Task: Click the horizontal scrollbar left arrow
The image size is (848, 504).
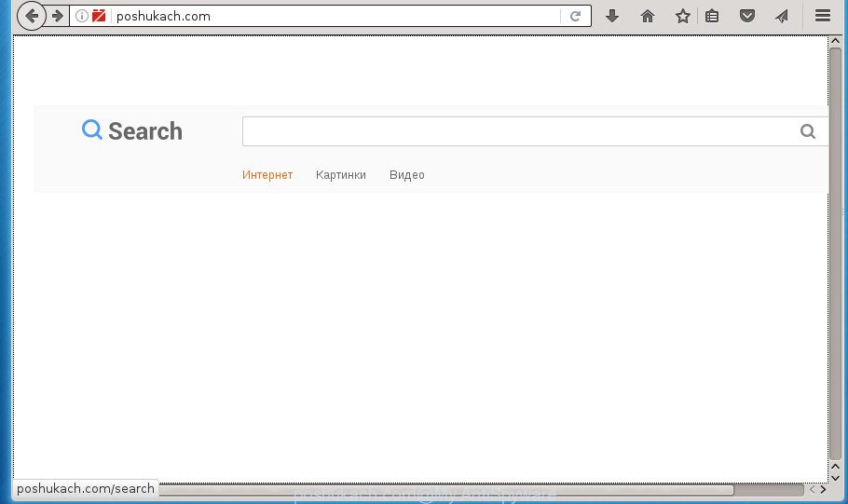Action: tap(812, 489)
